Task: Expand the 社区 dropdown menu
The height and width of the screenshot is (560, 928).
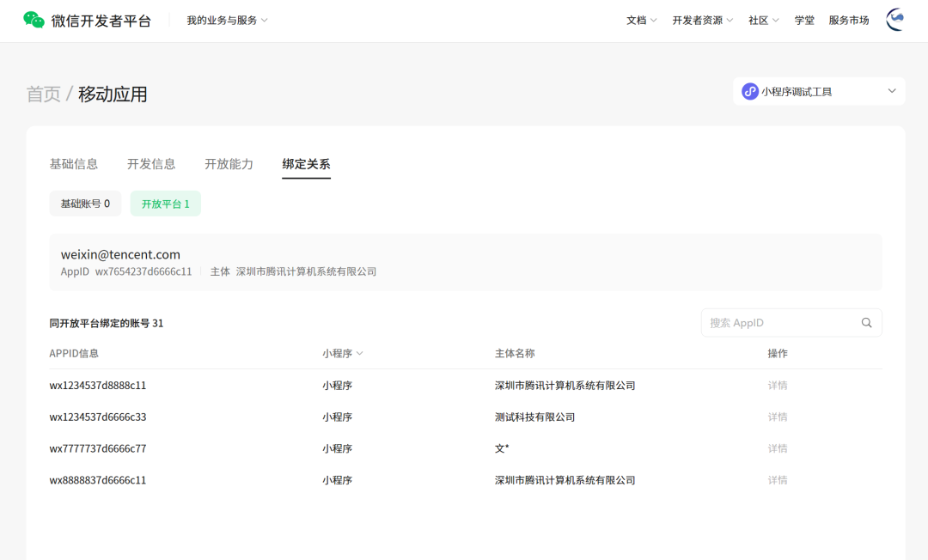Action: coord(764,21)
